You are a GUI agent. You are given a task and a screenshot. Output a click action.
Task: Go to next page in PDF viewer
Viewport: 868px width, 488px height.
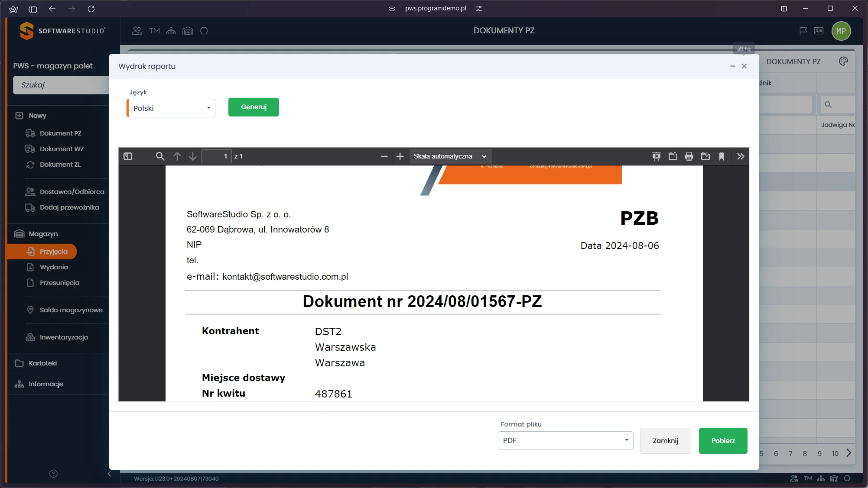[x=193, y=156]
